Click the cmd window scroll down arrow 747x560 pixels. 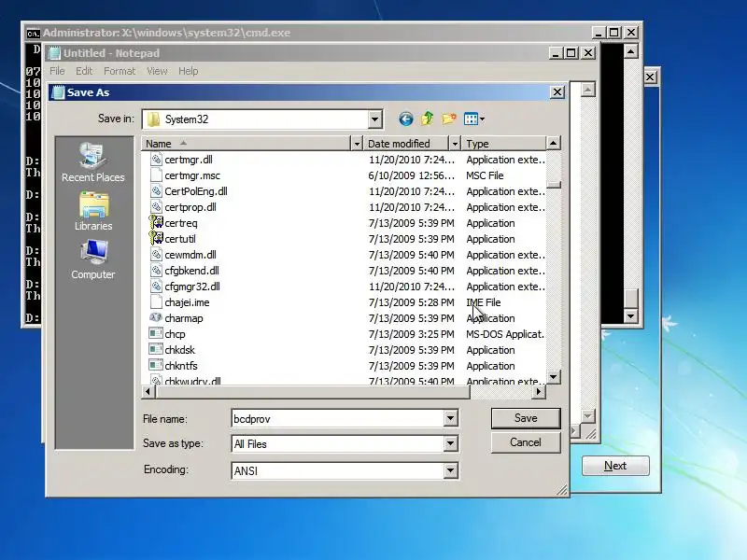(631, 315)
